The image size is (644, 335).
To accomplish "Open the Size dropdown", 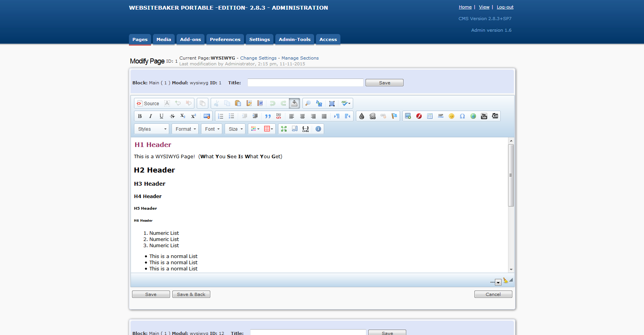I will point(235,129).
